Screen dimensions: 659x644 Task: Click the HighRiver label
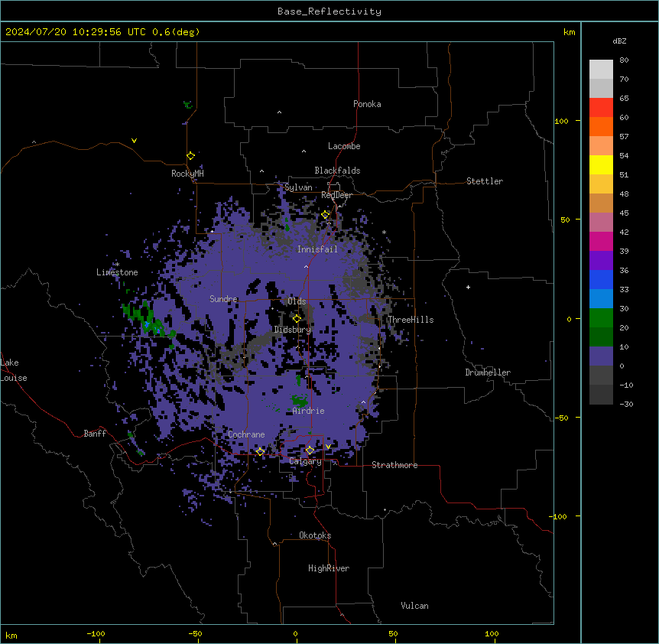tap(329, 568)
